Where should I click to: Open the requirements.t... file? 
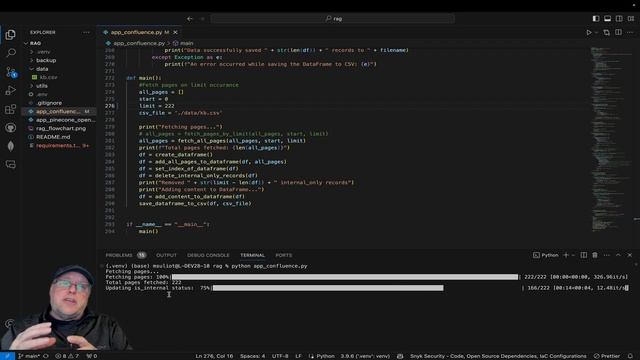(x=58, y=146)
